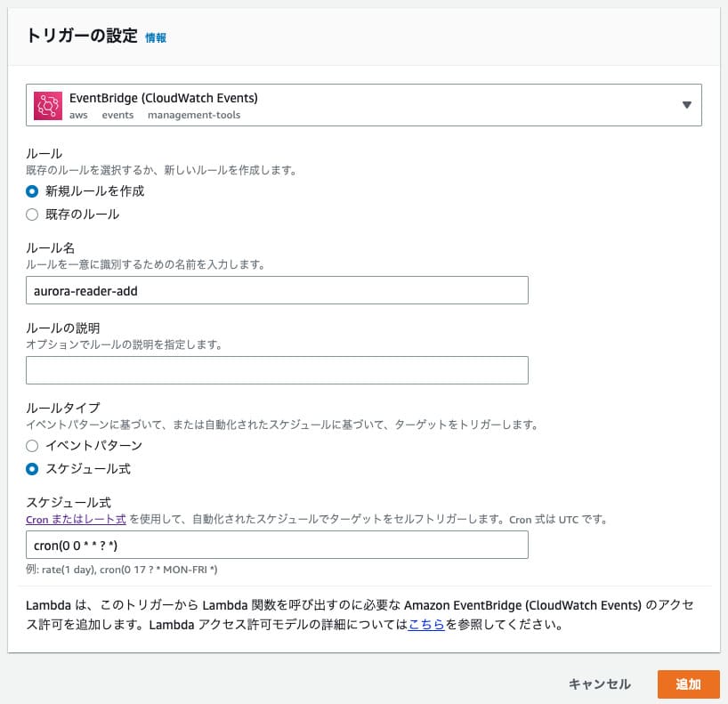Choose スケジュール式 rule type
Screen dimensions: 728x704
(32, 468)
